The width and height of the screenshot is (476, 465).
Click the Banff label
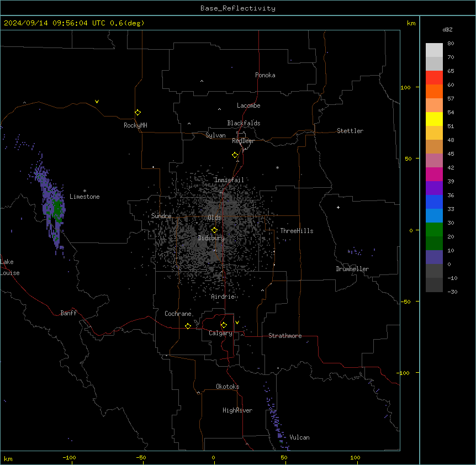[68, 313]
